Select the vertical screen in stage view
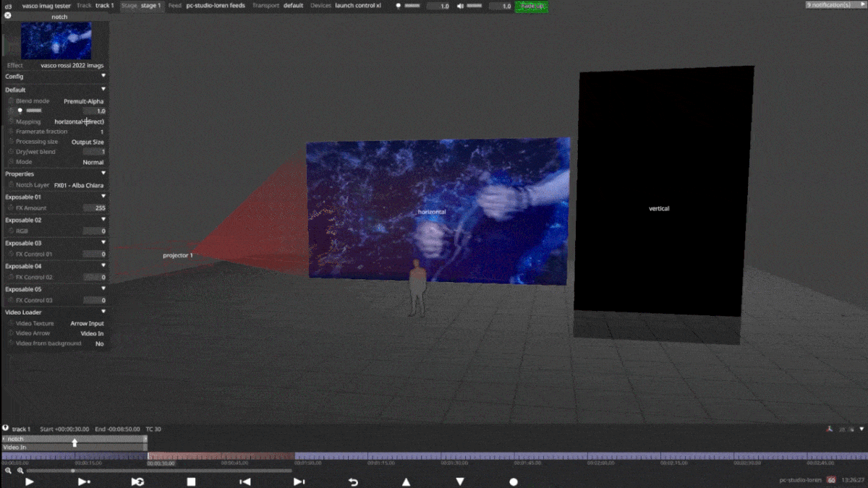This screenshot has width=868, height=488. point(663,192)
